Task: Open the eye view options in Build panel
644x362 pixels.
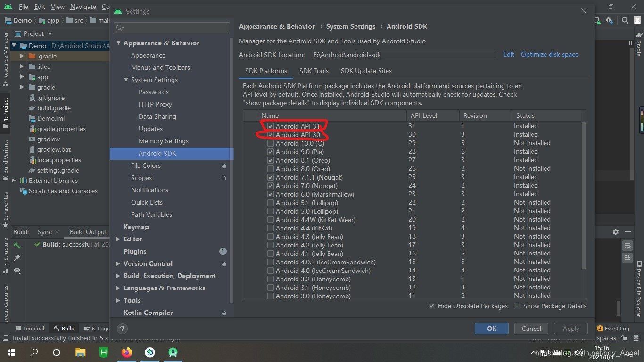Action: click(17, 271)
